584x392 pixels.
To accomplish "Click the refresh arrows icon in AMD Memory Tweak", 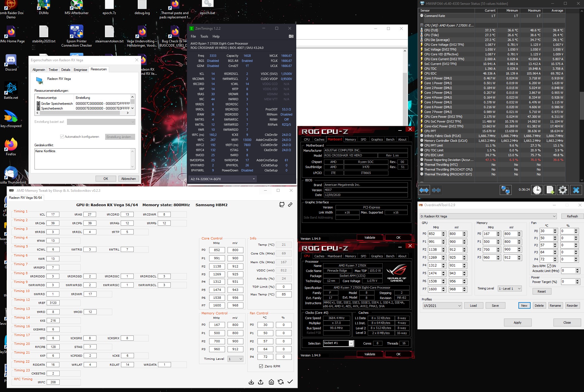I will click(281, 382).
